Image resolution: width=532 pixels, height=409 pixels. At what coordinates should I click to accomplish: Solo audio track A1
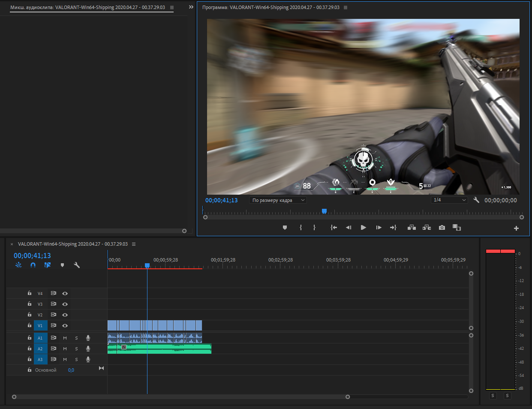coord(77,338)
